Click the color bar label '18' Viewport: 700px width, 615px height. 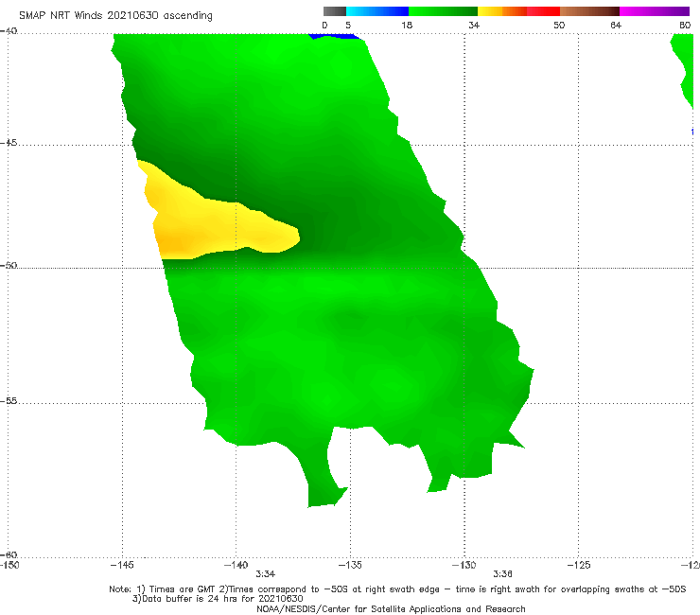coord(407,25)
